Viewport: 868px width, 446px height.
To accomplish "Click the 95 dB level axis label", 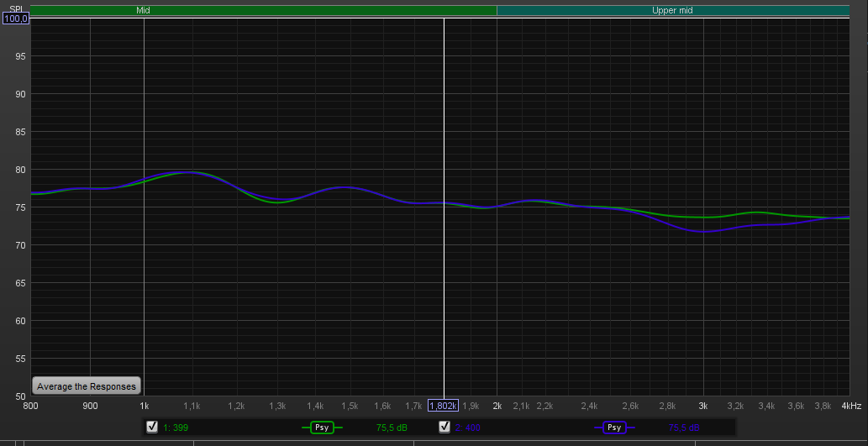I will pos(21,56).
